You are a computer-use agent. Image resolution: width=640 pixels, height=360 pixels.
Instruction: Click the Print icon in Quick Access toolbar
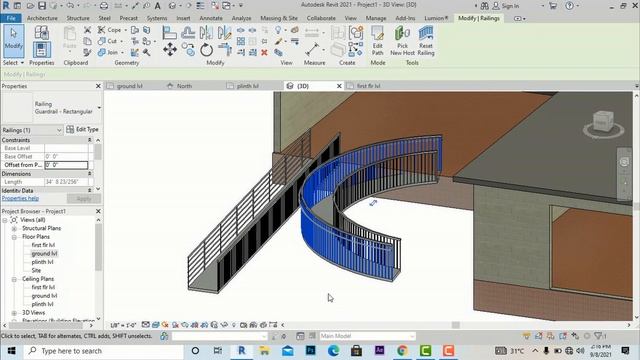[104, 6]
